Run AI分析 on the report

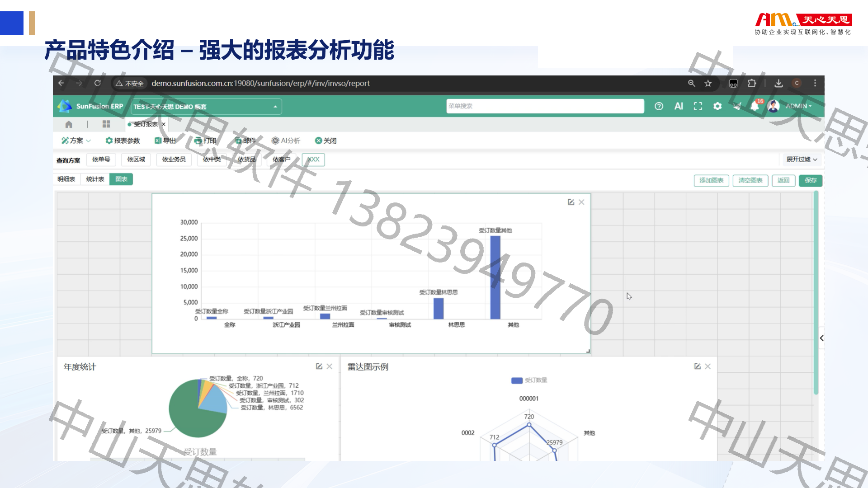pos(286,141)
